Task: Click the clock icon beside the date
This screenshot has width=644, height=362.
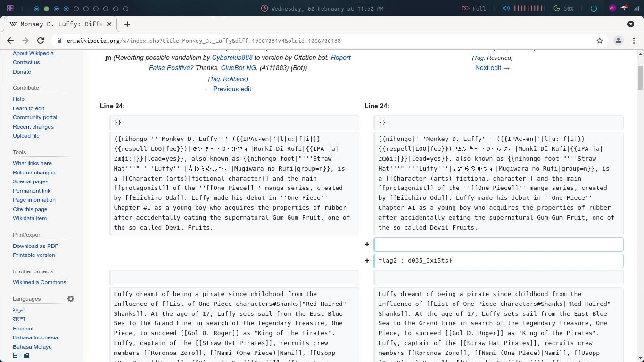Action: [264, 8]
